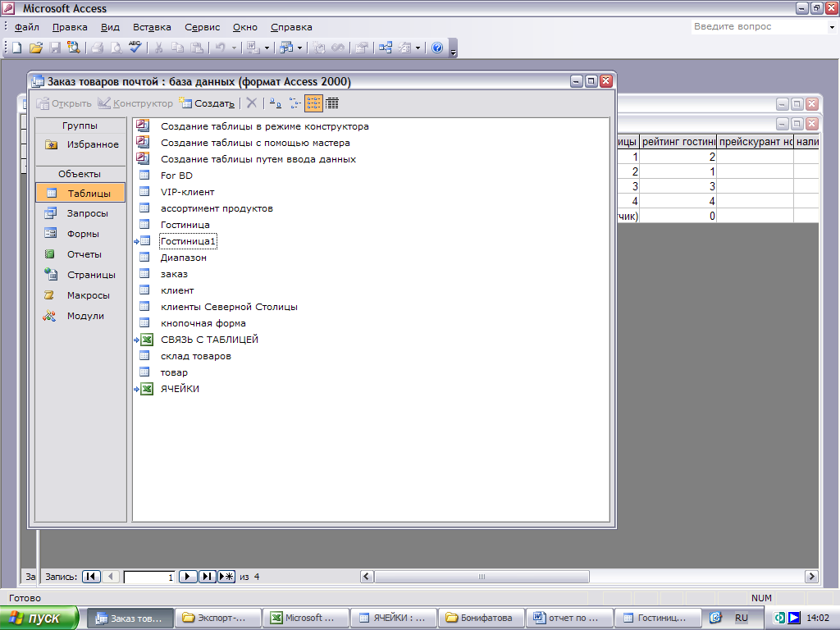The width and height of the screenshot is (840, 630).
Task: Switch to Large Icons view
Action: point(276,103)
